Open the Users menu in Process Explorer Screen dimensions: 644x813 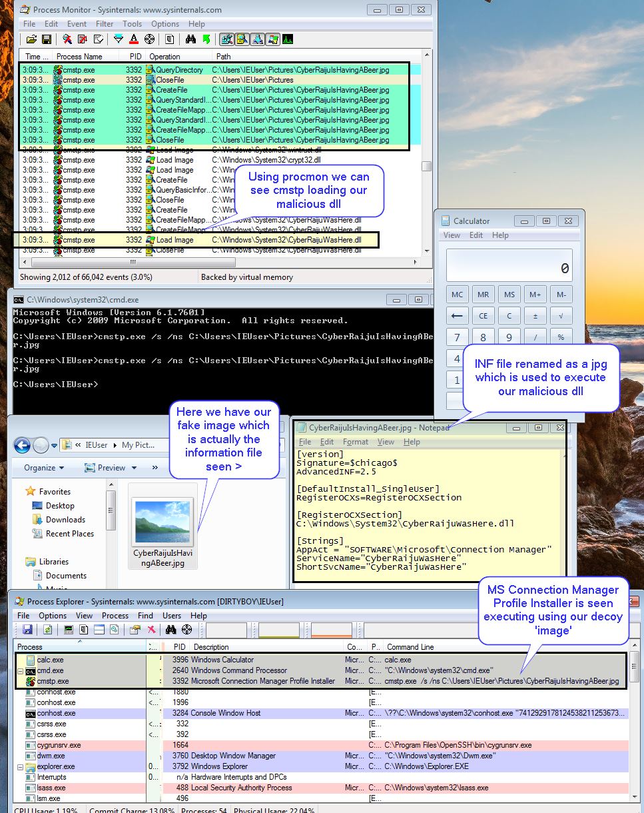172,616
